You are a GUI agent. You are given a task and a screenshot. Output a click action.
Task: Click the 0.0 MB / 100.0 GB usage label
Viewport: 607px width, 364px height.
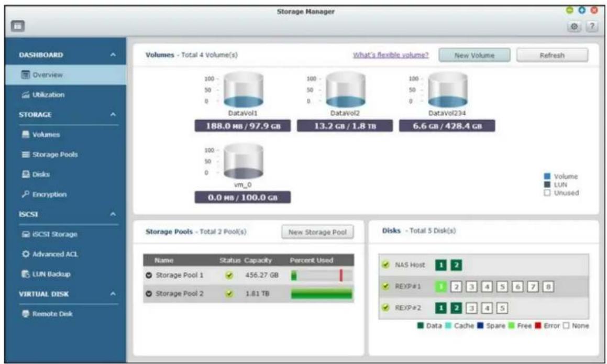[242, 197]
